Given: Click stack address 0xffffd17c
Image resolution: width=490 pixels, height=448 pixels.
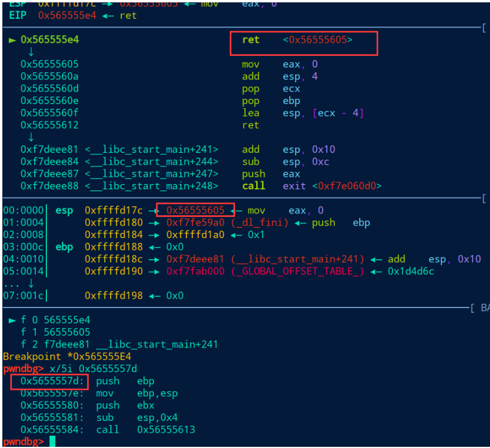Looking at the screenshot, I should (114, 210).
